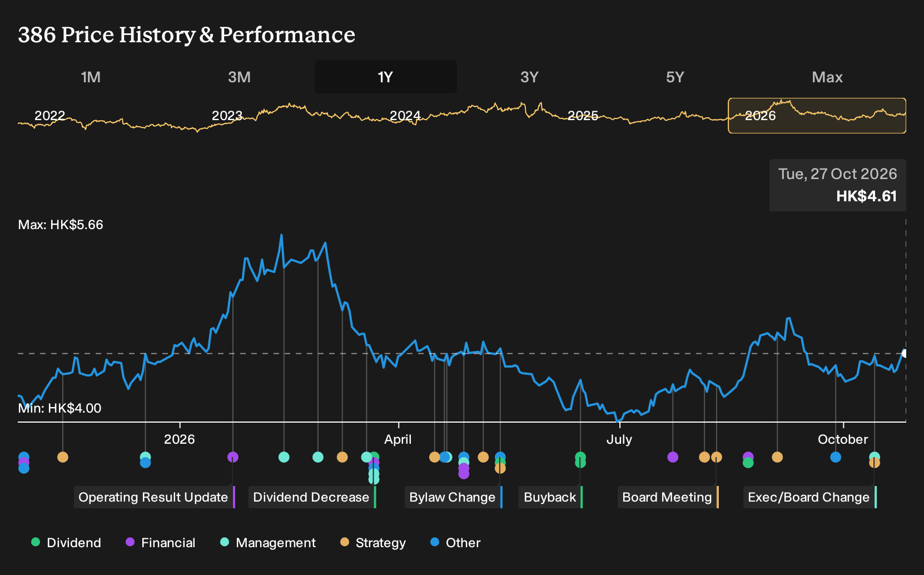Click purple Financial marker above Operating Result Update
This screenshot has width=924, height=575.
point(233,457)
